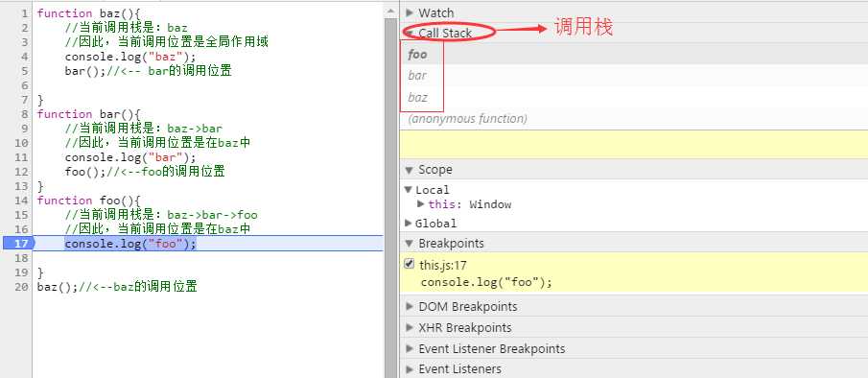Click line number 11 in gutter
The height and width of the screenshot is (378, 868).
(22, 156)
